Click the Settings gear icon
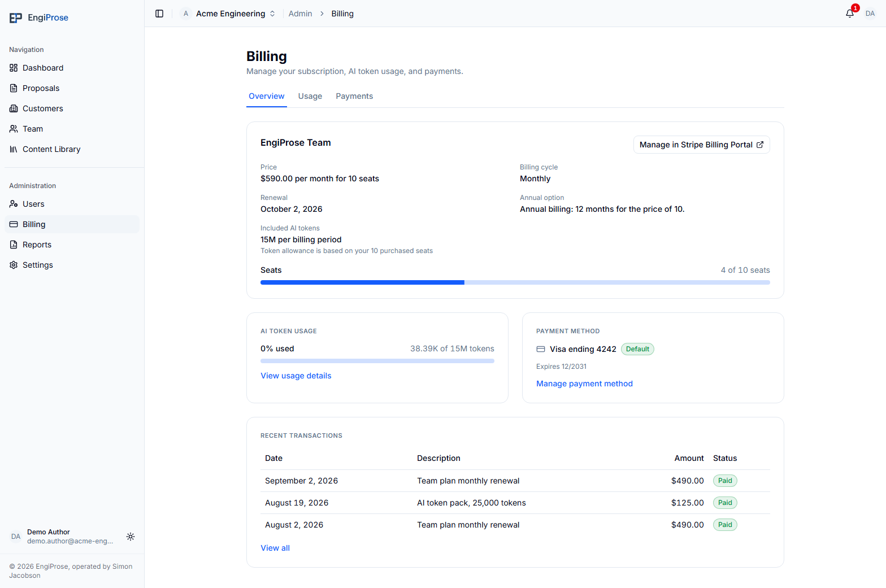886x588 pixels. pyautogui.click(x=14, y=265)
